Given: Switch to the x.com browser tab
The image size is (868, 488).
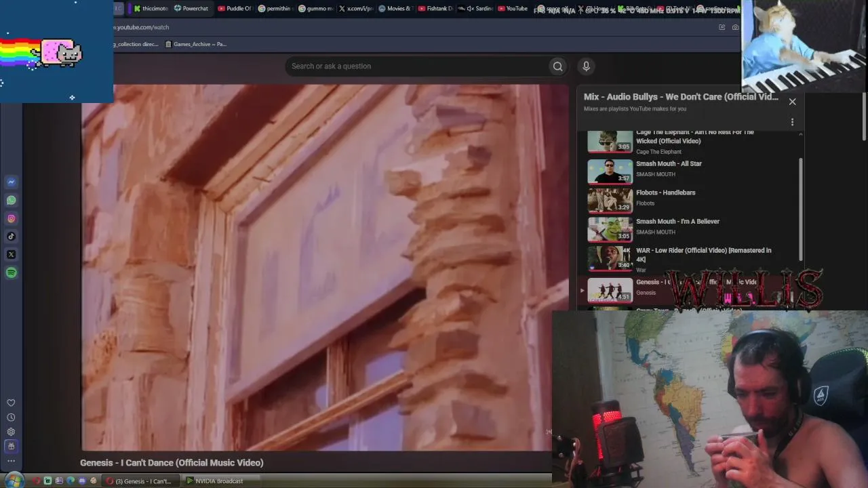Looking at the screenshot, I should tap(355, 9).
